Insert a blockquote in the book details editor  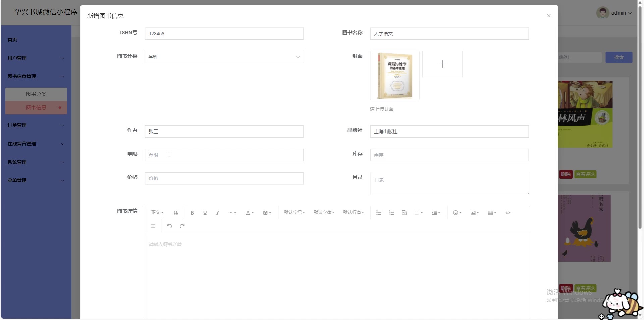[x=176, y=213]
